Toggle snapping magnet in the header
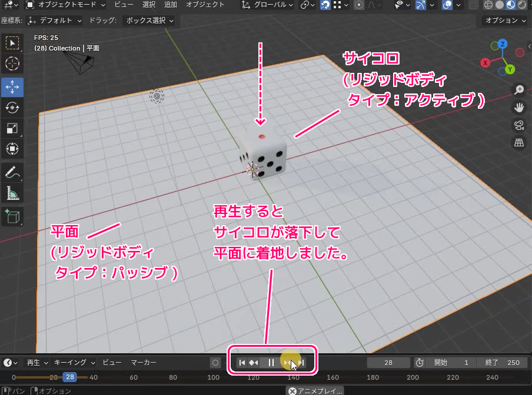 [325, 5]
